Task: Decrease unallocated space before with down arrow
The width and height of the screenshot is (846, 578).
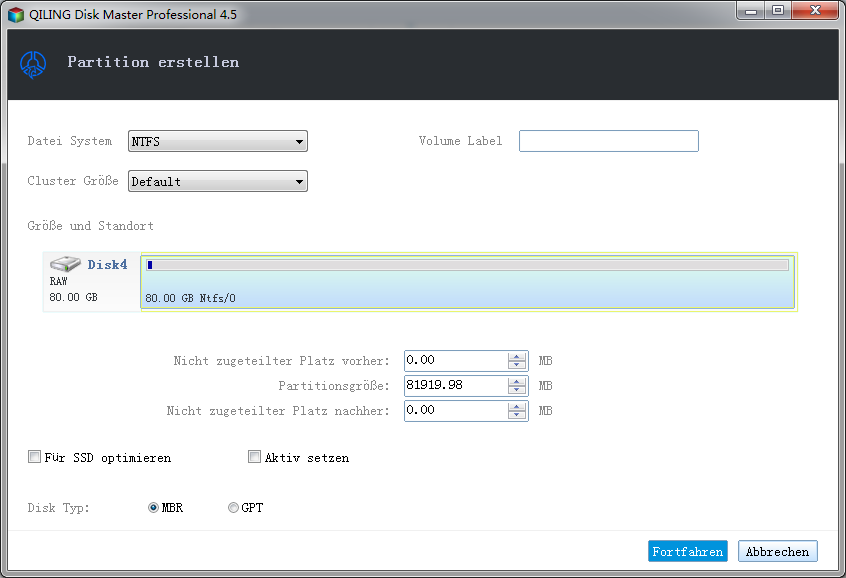Action: pyautogui.click(x=517, y=365)
